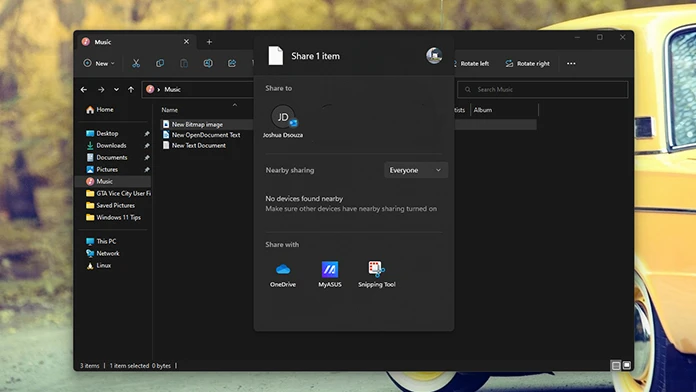The height and width of the screenshot is (392, 696).
Task: Open Downloads in the navigation pane
Action: point(107,145)
